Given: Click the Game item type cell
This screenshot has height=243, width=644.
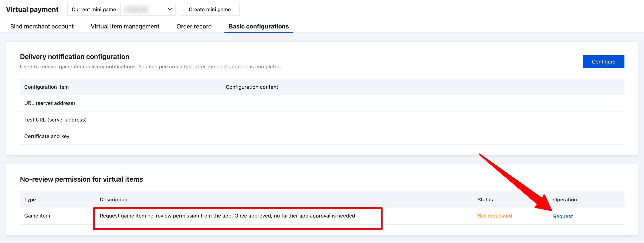Looking at the screenshot, I should coord(37,216).
